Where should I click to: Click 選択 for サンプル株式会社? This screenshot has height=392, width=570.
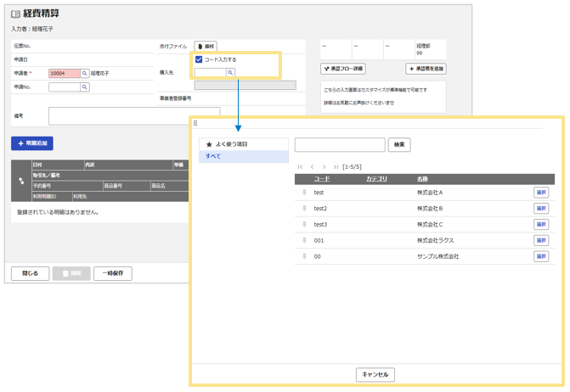(x=541, y=256)
